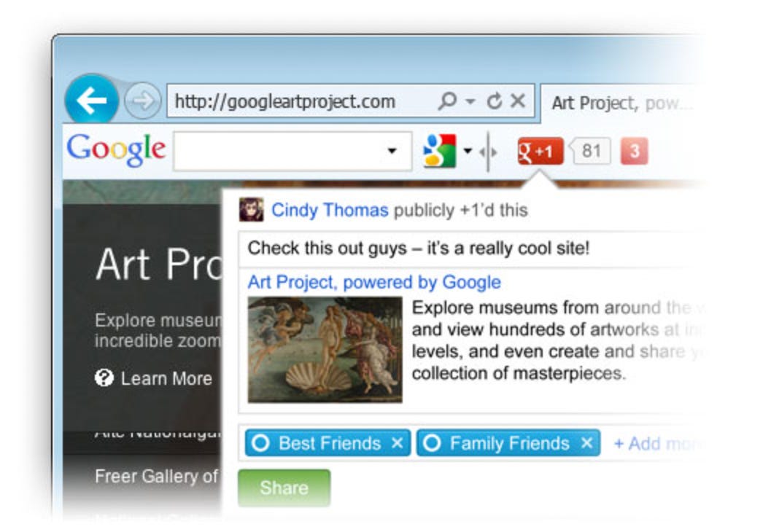The height and width of the screenshot is (532, 763).
Task: Select the Family Friends circle chip
Action: [x=508, y=443]
